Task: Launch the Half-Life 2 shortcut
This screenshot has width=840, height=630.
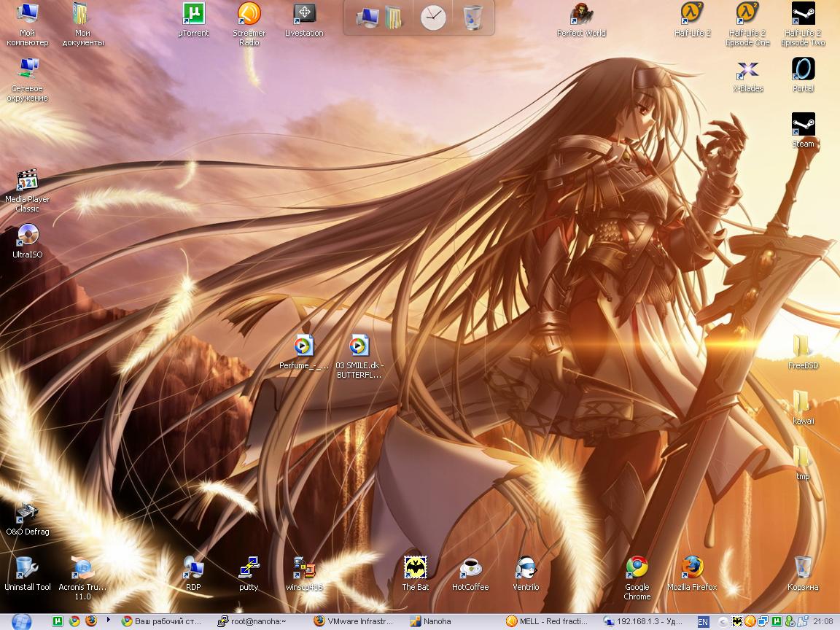Action: (692, 20)
